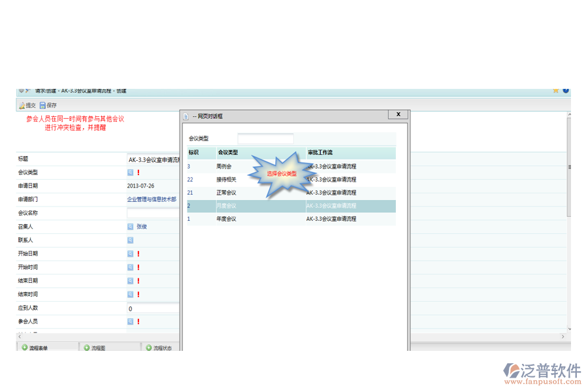The height and width of the screenshot is (392, 588).
Task: Open the 结束日期 picker icon
Action: (130, 280)
